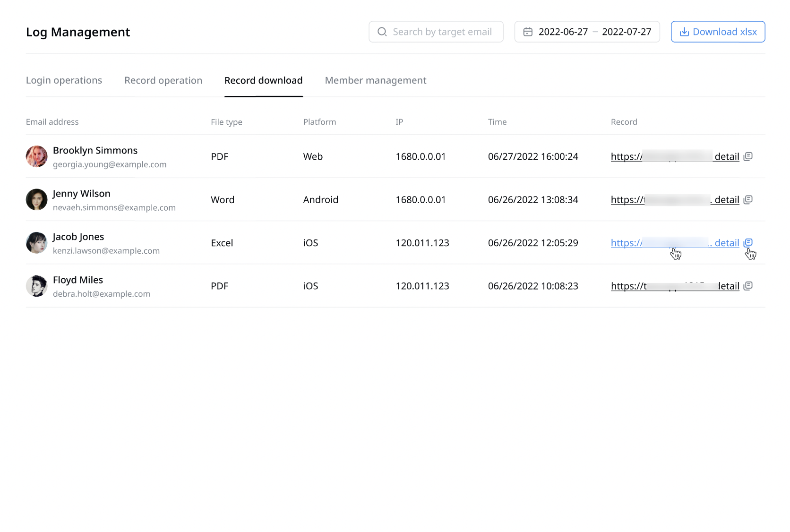Copy Brooklyn Simmons record link
This screenshot has width=790, height=532.
pyautogui.click(x=748, y=156)
